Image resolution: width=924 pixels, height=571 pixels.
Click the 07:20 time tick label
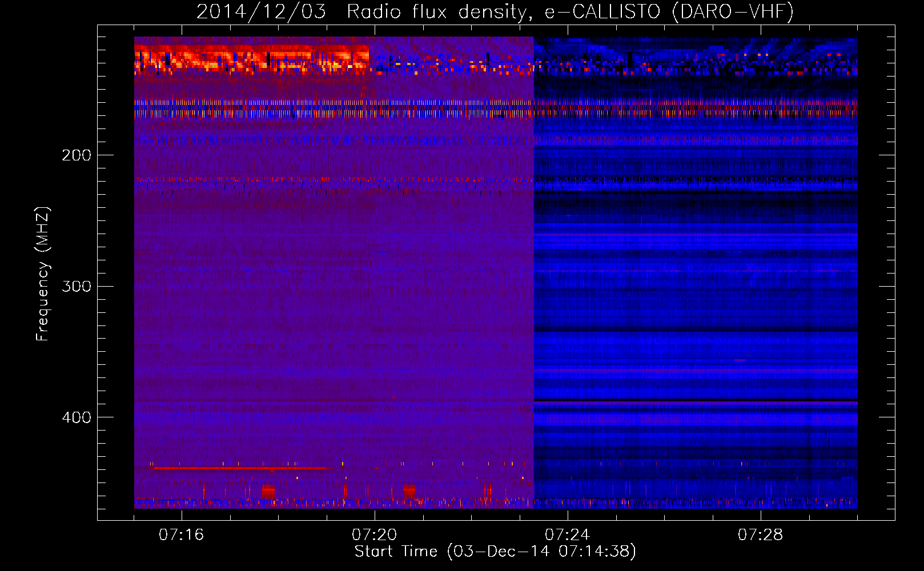[374, 535]
